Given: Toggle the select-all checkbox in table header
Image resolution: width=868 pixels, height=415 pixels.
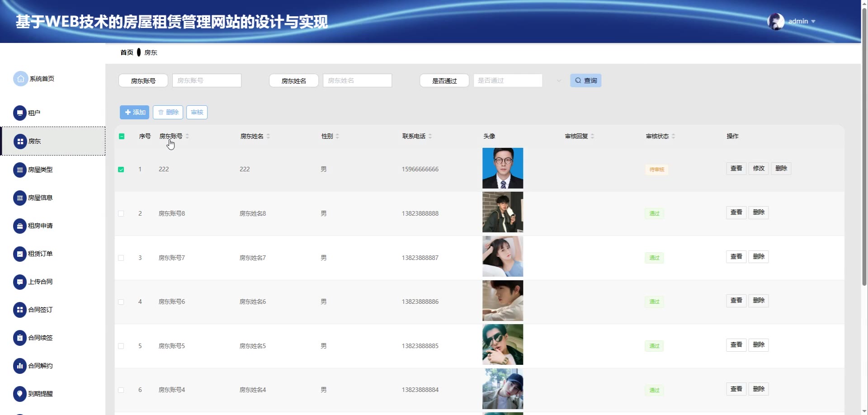Looking at the screenshot, I should [x=122, y=136].
